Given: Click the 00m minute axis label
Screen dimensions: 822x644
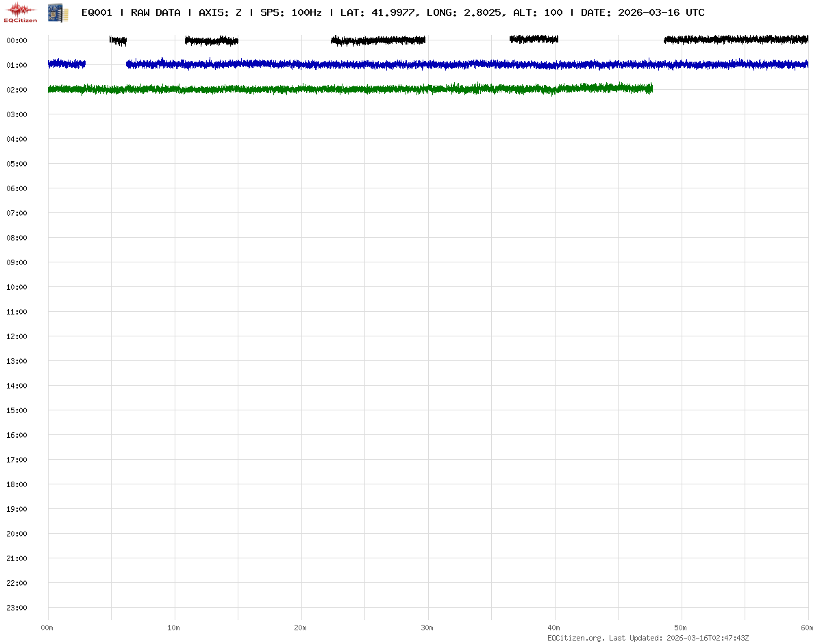Looking at the screenshot, I should click(47, 628).
